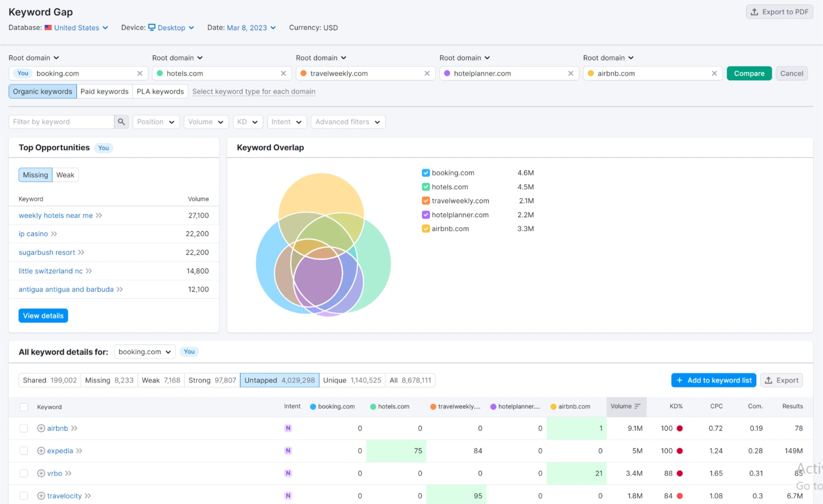The image size is (823, 504).
Task: Click the N intent badge for vrbo
Action: click(288, 473)
